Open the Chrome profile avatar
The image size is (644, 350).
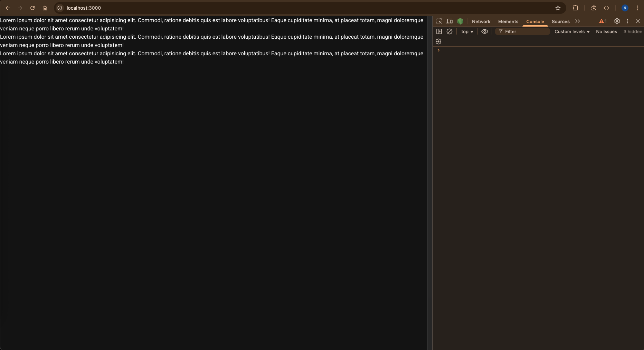click(x=625, y=8)
